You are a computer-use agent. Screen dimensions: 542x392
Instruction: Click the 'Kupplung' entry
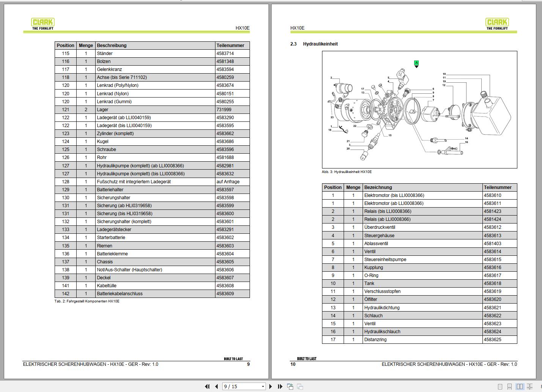click(x=374, y=268)
